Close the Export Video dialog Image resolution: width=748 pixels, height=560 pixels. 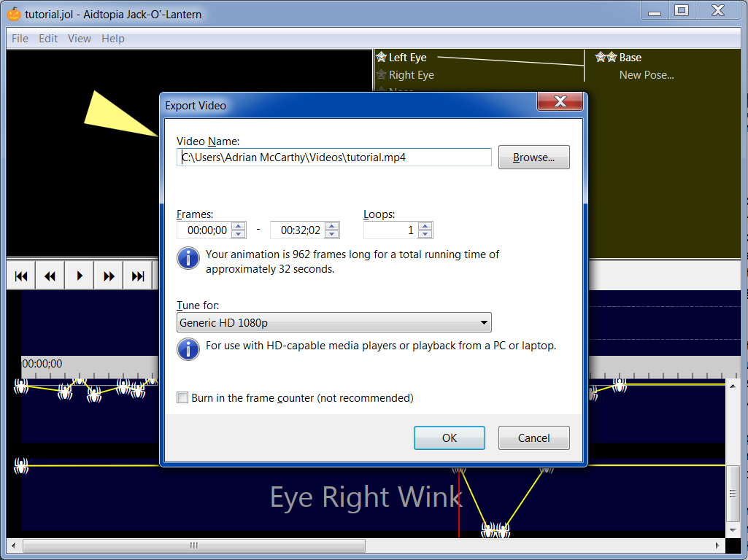coord(560,101)
